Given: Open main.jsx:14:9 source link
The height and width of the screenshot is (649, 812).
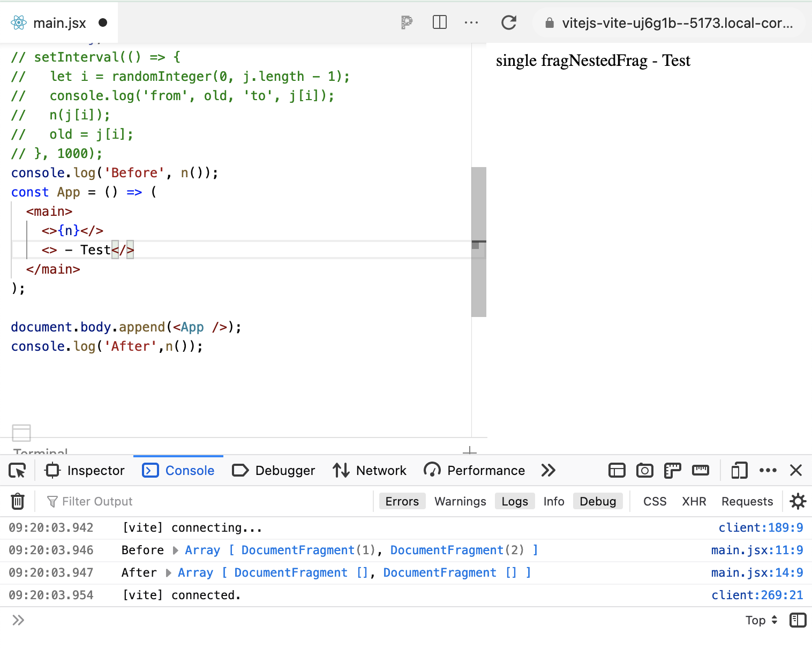Looking at the screenshot, I should point(757,573).
